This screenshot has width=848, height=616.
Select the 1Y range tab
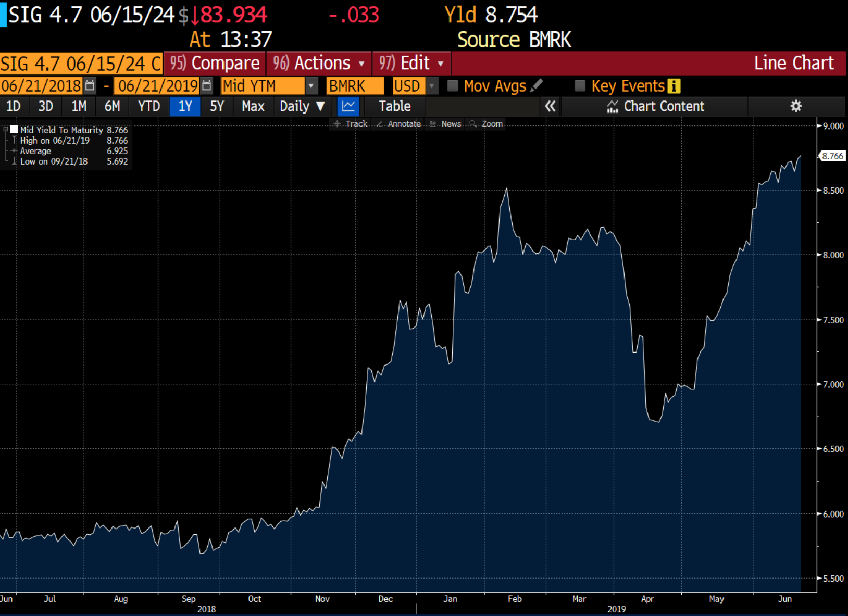185,106
